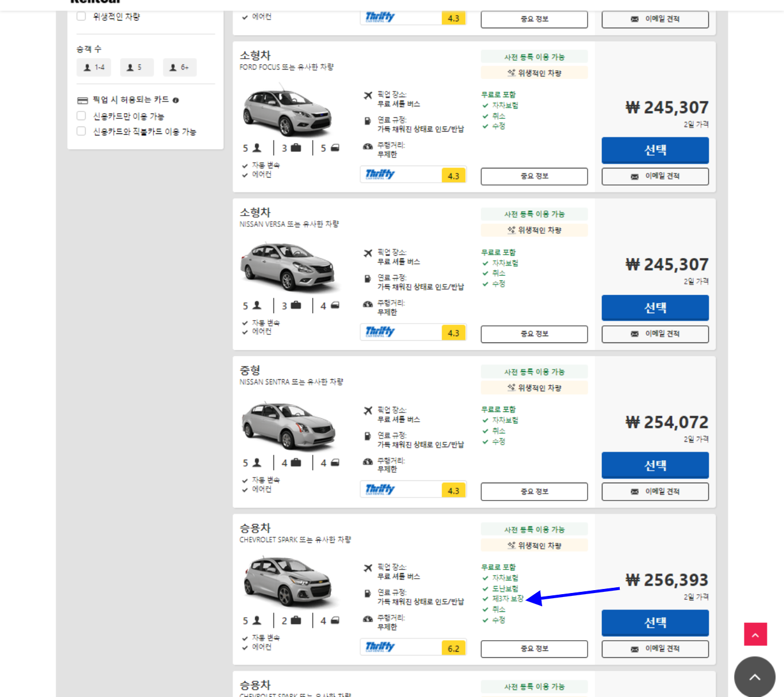
Task: Click 사전 등록 이용 가능 badge on Ford Focus
Action: click(534, 57)
